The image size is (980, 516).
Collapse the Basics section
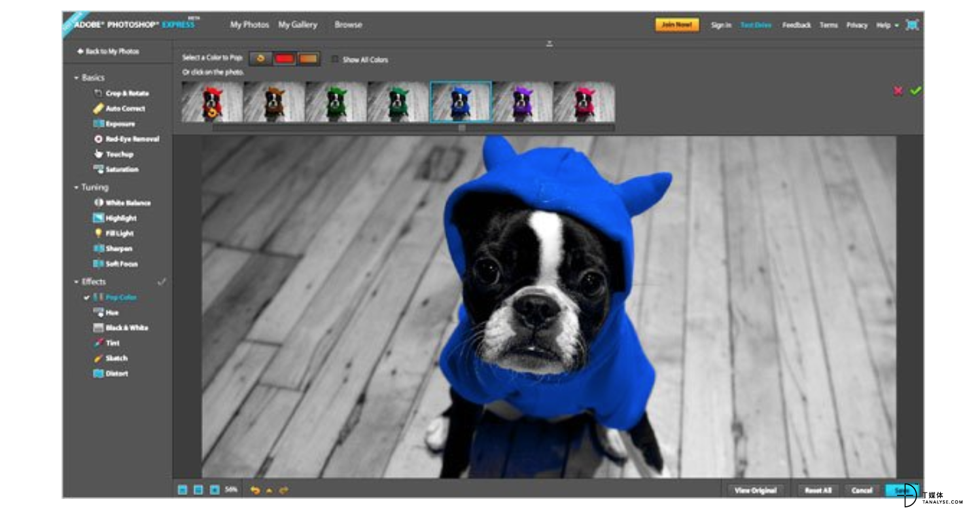[x=76, y=78]
